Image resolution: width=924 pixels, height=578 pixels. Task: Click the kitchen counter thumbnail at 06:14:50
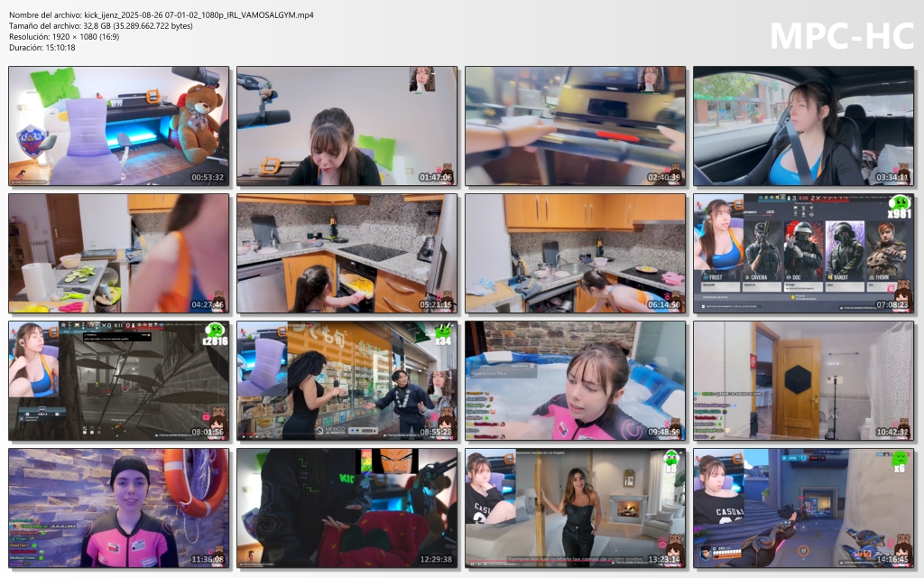tap(576, 254)
